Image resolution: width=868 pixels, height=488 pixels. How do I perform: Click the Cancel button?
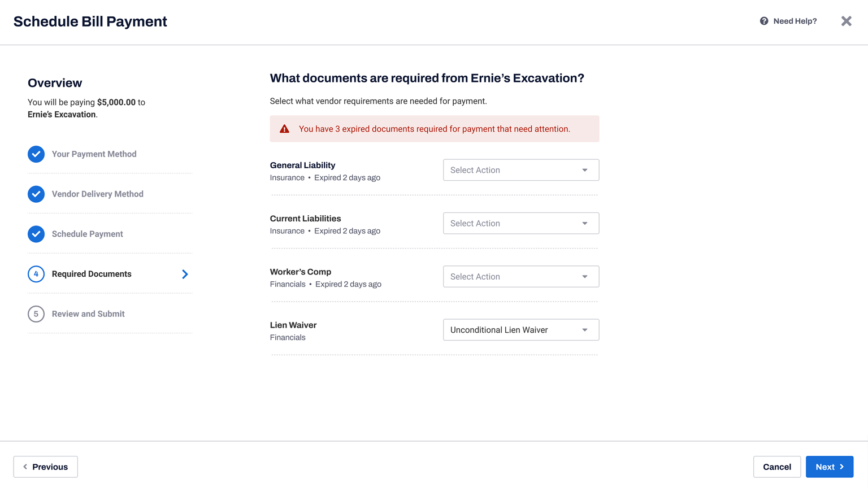[x=777, y=467]
